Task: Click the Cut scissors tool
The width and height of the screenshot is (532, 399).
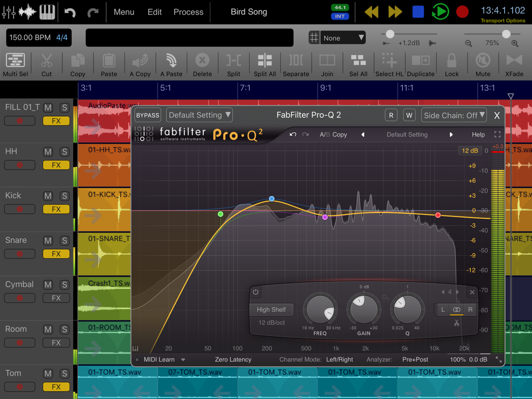Action: (x=46, y=65)
